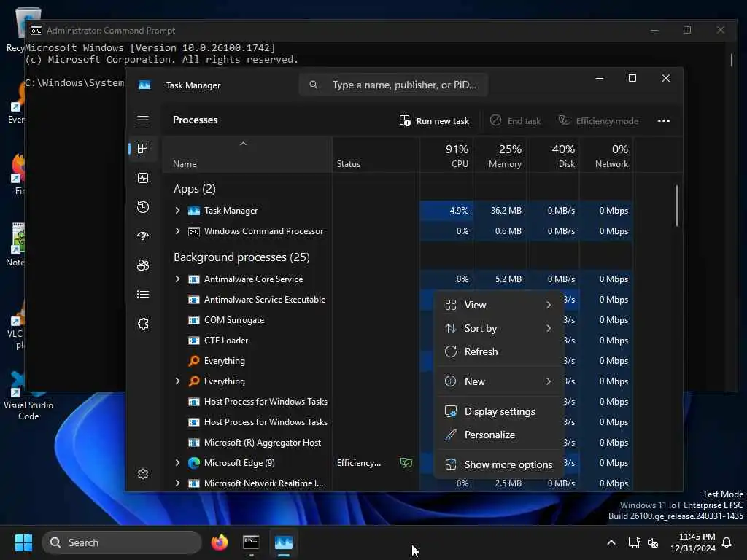747x560 pixels.
Task: Click the Command Prompt window scrollbar
Action: click(732, 60)
